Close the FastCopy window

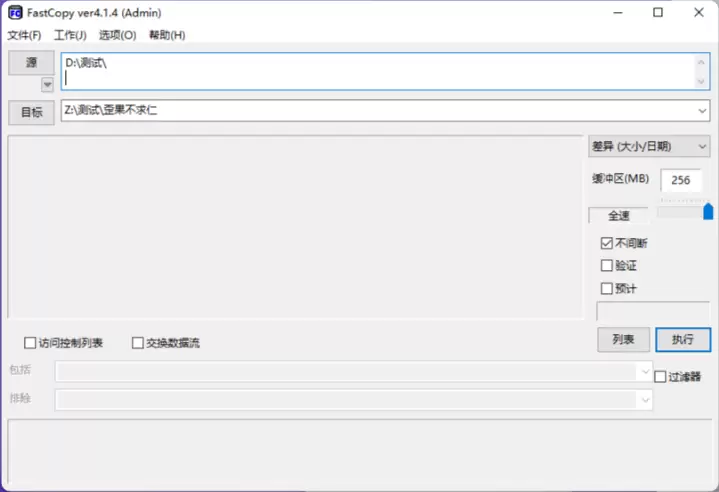point(699,13)
